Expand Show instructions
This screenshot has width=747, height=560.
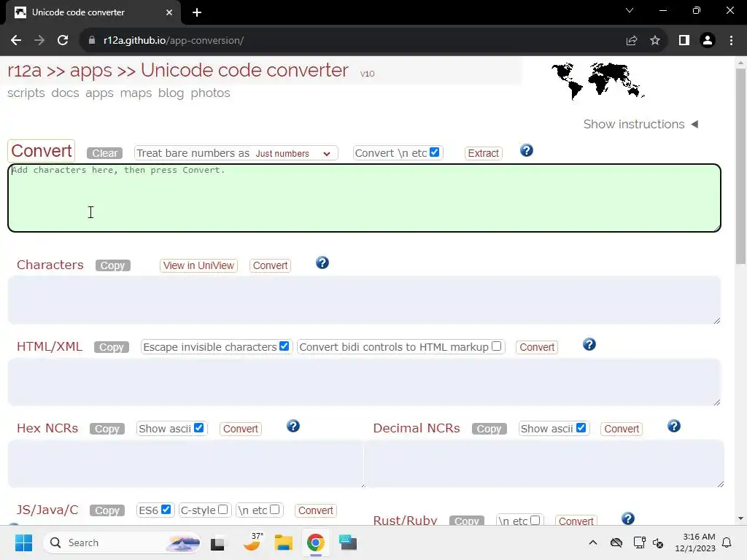[640, 124]
